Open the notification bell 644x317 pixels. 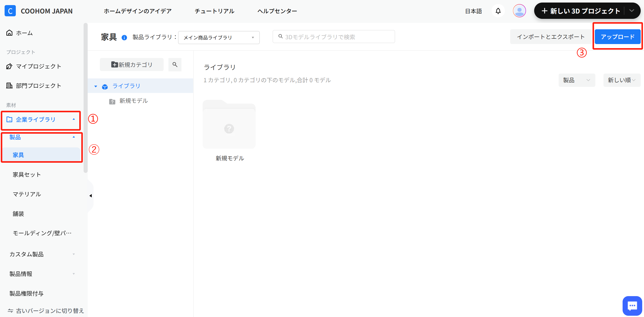pyautogui.click(x=498, y=11)
